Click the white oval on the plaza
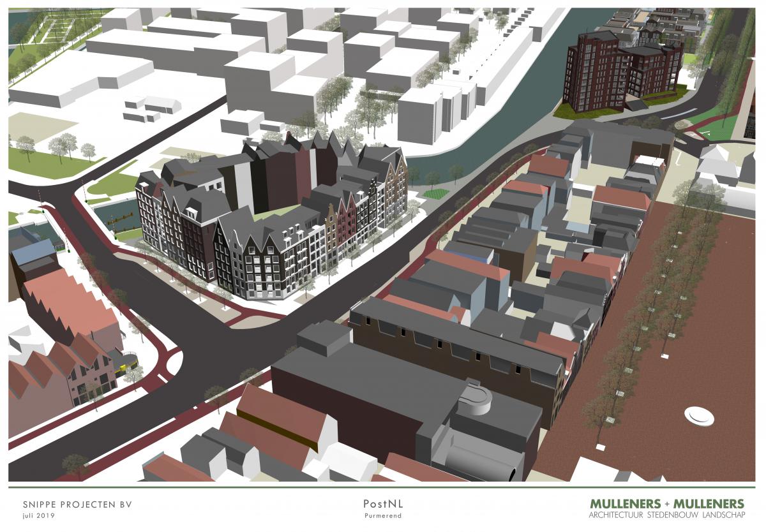Viewport: 766px width, 532px height. 700,415
